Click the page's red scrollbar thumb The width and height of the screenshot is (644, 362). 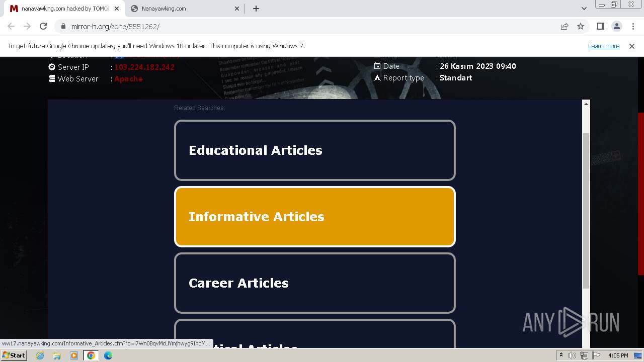pyautogui.click(x=641, y=194)
